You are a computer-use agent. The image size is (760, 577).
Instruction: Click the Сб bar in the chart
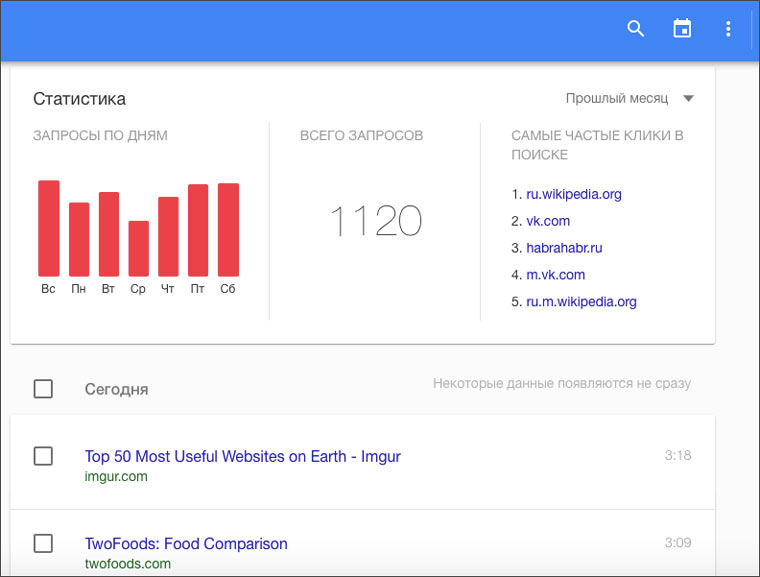point(228,230)
